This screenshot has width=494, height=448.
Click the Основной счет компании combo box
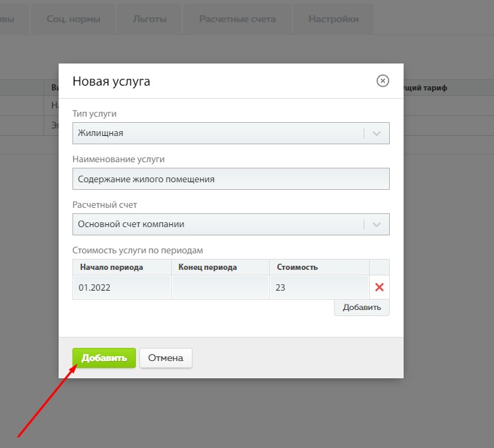(x=231, y=224)
